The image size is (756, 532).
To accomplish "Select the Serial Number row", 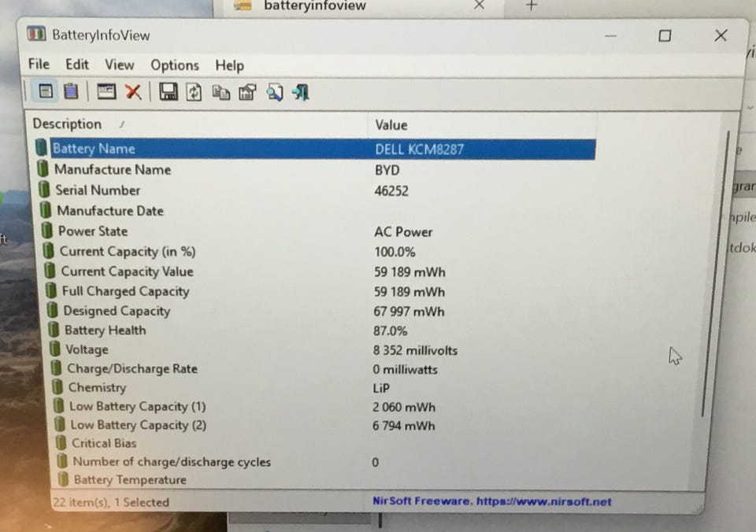I will 317,190.
